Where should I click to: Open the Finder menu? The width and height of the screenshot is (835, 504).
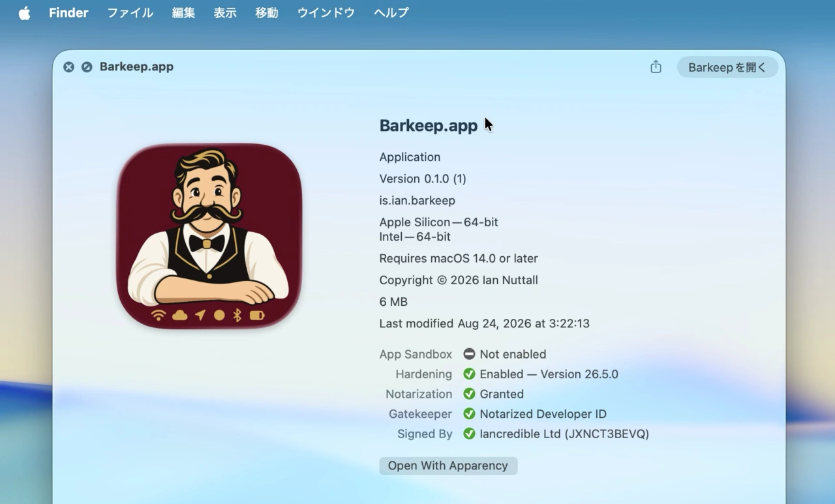68,12
